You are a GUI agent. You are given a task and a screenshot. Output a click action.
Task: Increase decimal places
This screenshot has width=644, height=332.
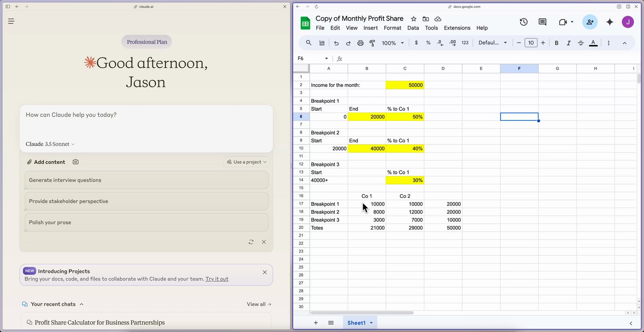coord(452,43)
